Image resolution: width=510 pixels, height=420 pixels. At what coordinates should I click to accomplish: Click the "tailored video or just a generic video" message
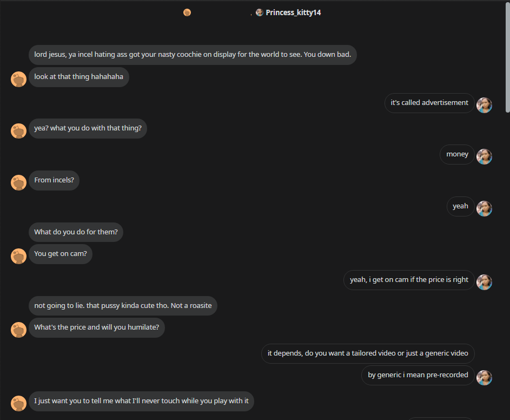pos(368,353)
